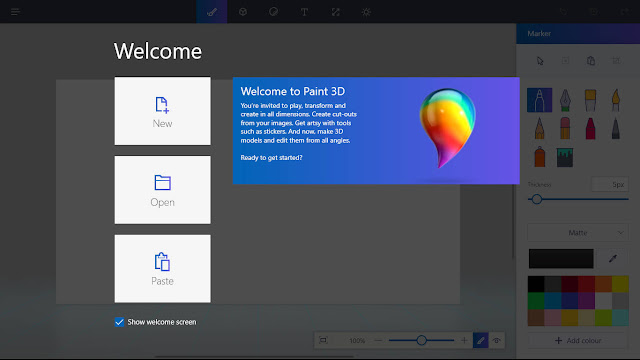Open the Canvas resize tool
640x360 pixels.
click(336, 12)
